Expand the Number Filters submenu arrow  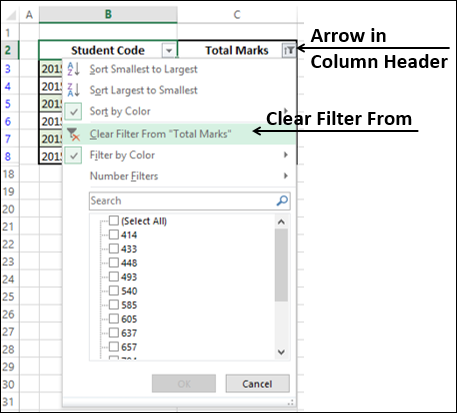(x=286, y=176)
